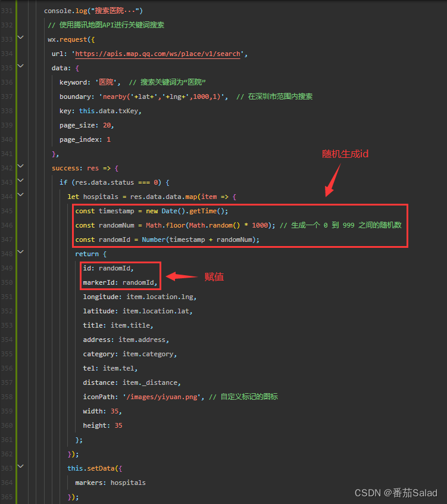Click the 'let hospitals' declaration

click(93, 197)
